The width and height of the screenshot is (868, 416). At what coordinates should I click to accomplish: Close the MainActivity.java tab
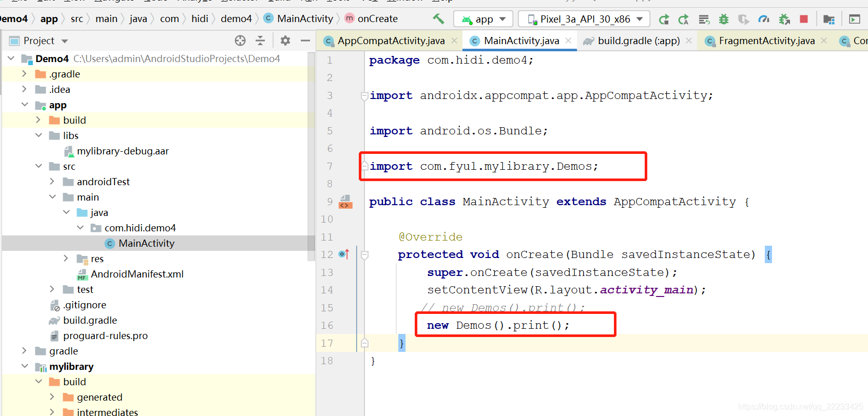[568, 41]
